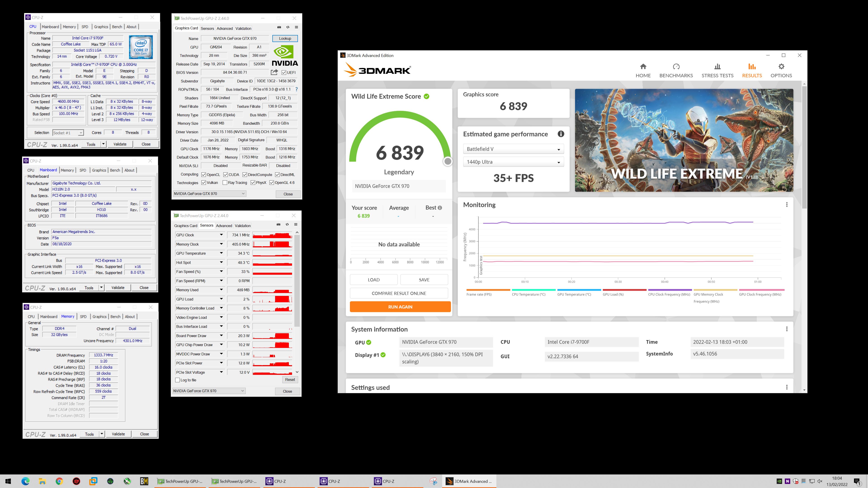Click the Bus Interface question mark in GPU-Z

[297, 89]
